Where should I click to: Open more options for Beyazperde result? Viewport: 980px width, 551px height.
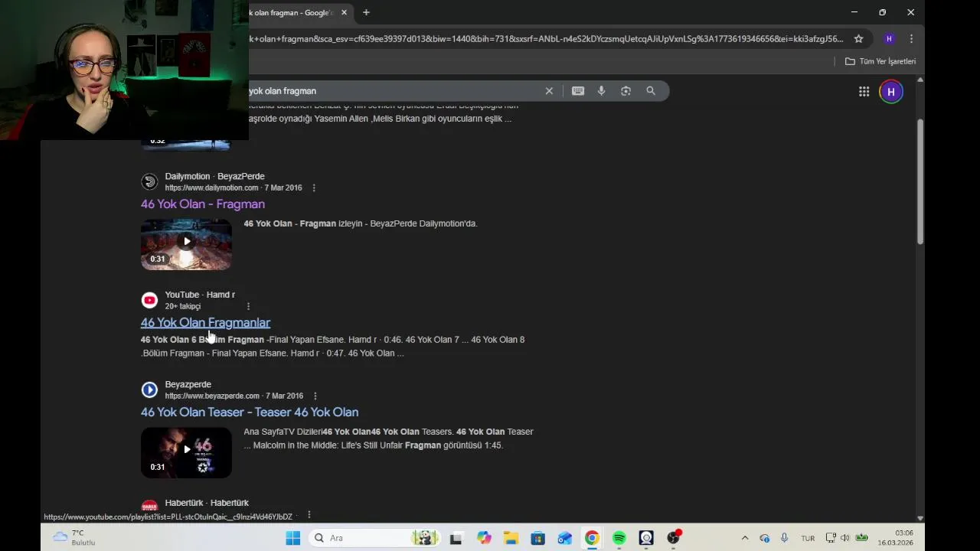click(x=315, y=396)
